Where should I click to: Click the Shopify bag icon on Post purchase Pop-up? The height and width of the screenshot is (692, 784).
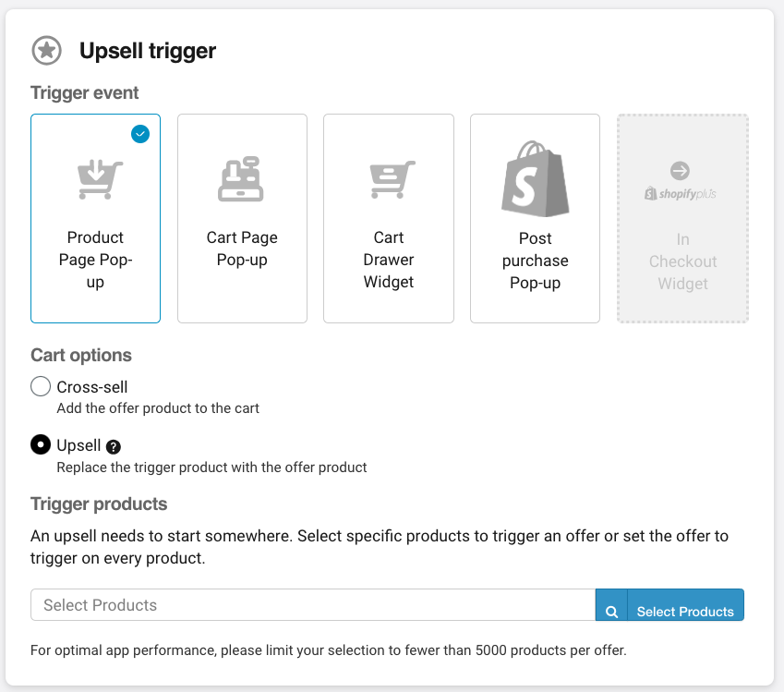[535, 178]
